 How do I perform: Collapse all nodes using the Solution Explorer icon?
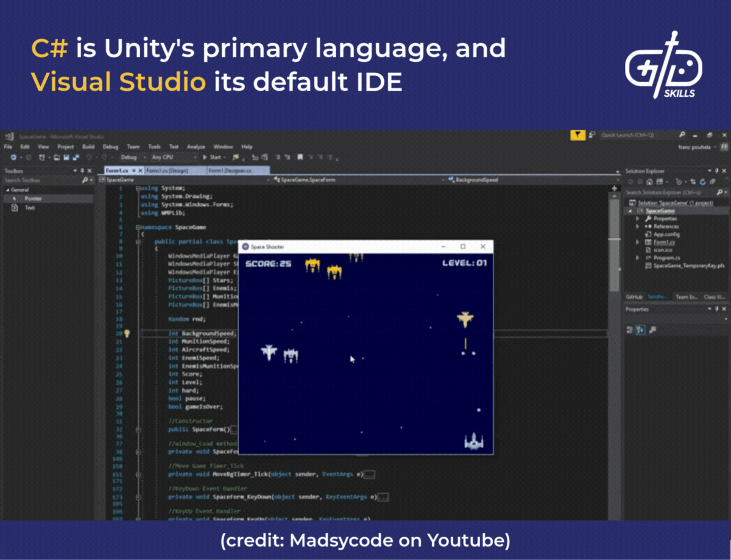pos(694,181)
